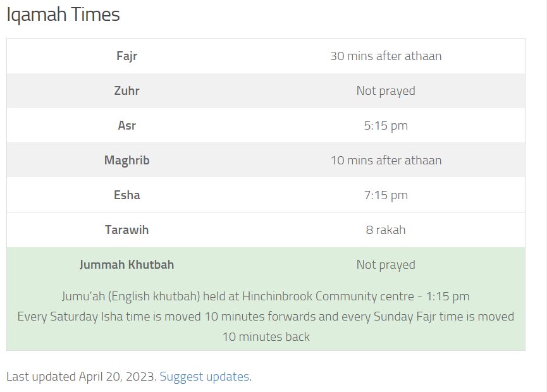This screenshot has height=392, width=547.
Task: Select the Jummah Khutbah row label
Action: (126, 264)
